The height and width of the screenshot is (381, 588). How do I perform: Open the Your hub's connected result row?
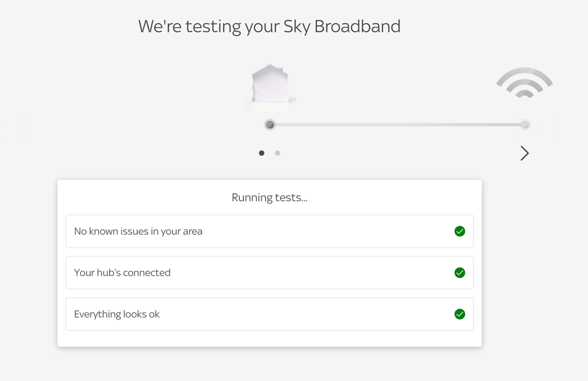point(270,272)
